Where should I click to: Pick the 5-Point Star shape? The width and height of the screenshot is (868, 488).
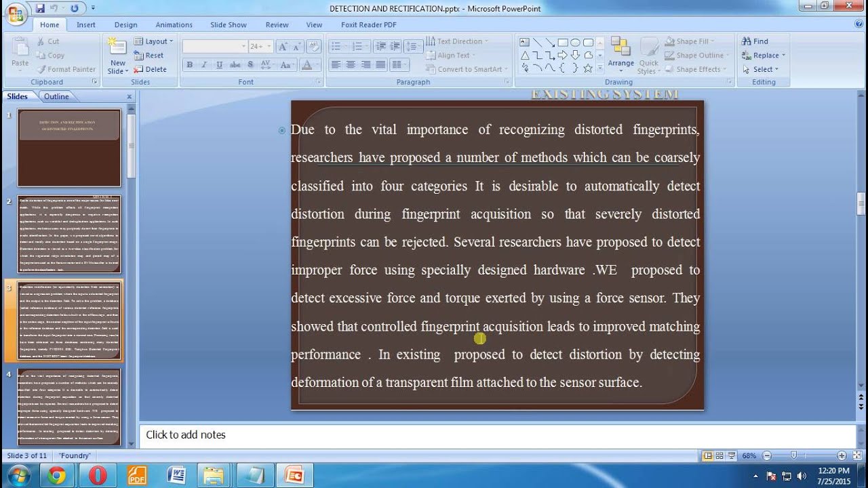(588, 68)
